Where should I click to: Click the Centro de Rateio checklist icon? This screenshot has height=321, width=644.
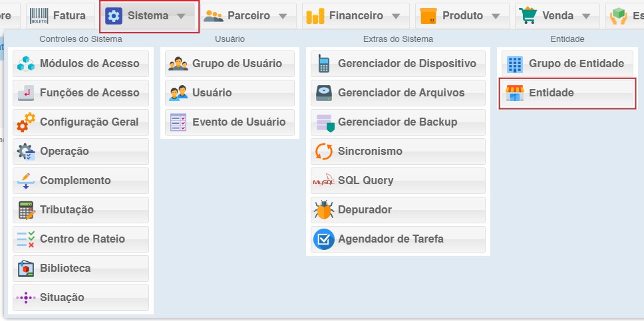pos(26,239)
